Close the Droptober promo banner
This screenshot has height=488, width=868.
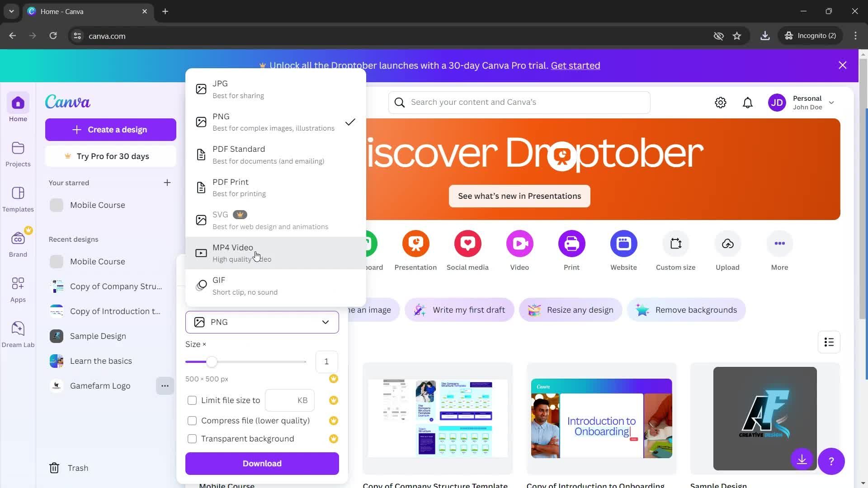pyautogui.click(x=843, y=66)
